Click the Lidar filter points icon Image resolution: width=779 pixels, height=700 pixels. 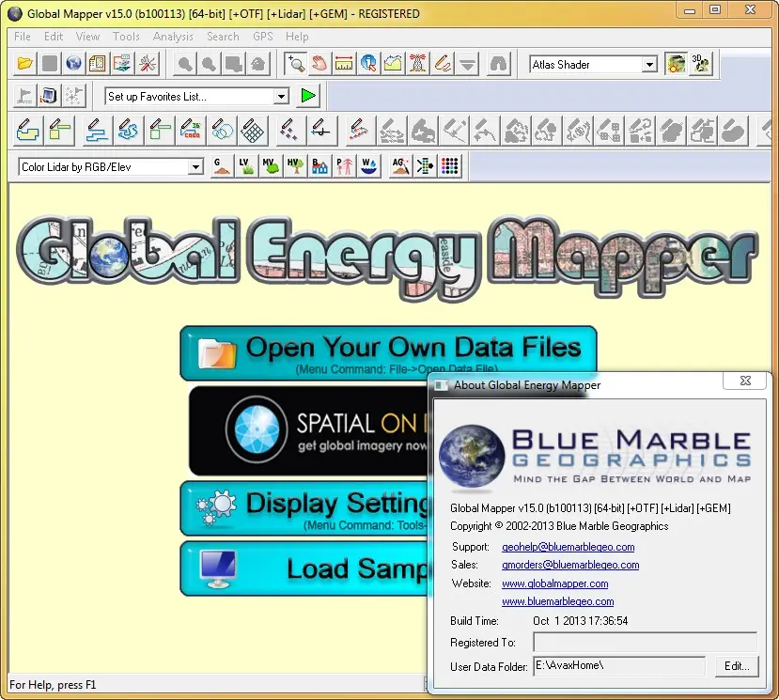point(425,166)
